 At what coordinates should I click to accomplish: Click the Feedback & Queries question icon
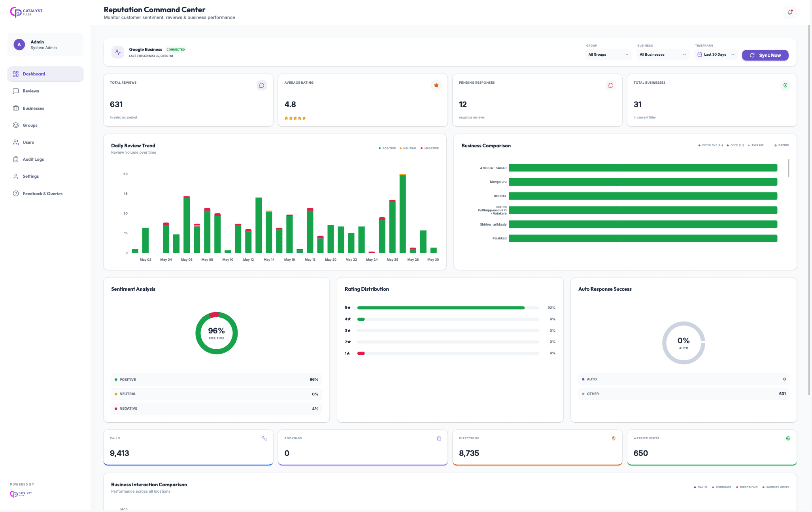(x=16, y=194)
